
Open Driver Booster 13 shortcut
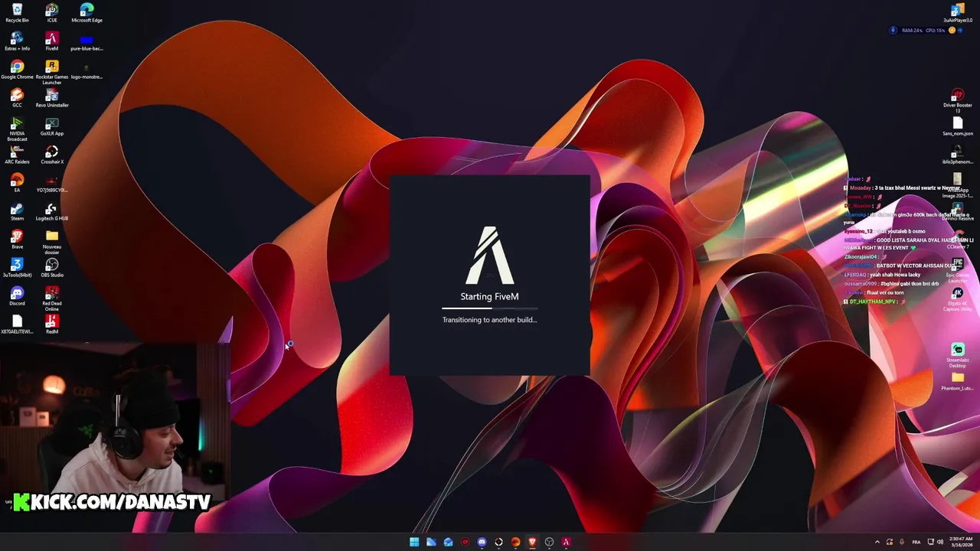[x=957, y=100]
